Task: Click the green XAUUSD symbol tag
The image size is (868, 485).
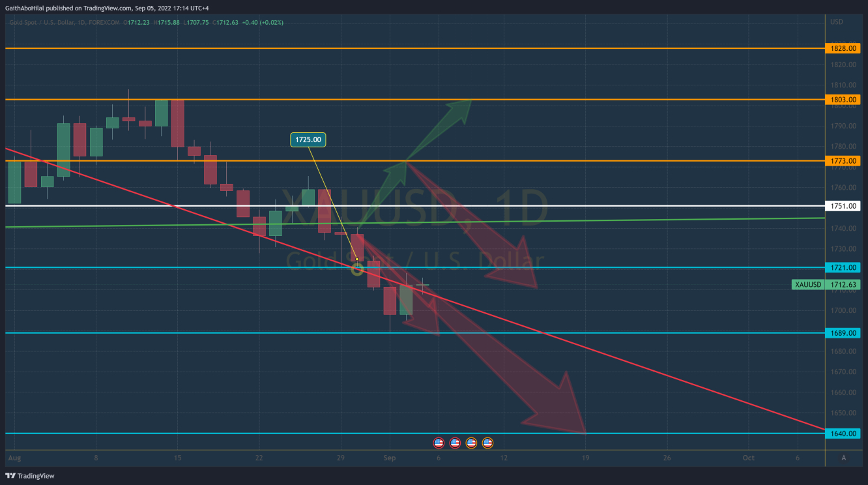Action: coord(808,285)
